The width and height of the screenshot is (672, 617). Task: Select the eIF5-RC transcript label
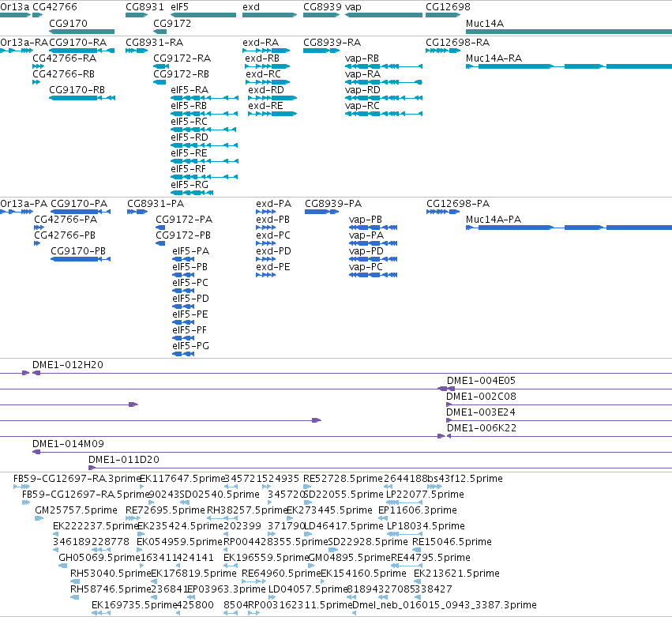tap(189, 122)
